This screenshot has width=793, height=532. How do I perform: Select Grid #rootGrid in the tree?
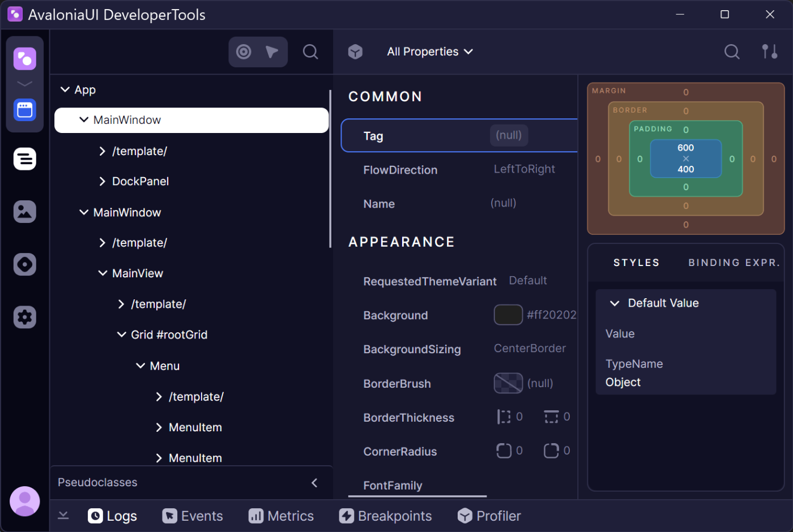(169, 334)
